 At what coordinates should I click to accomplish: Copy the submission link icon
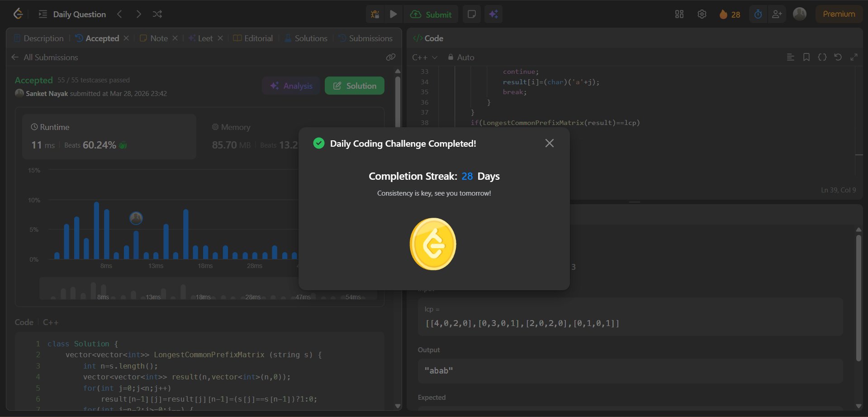[390, 57]
